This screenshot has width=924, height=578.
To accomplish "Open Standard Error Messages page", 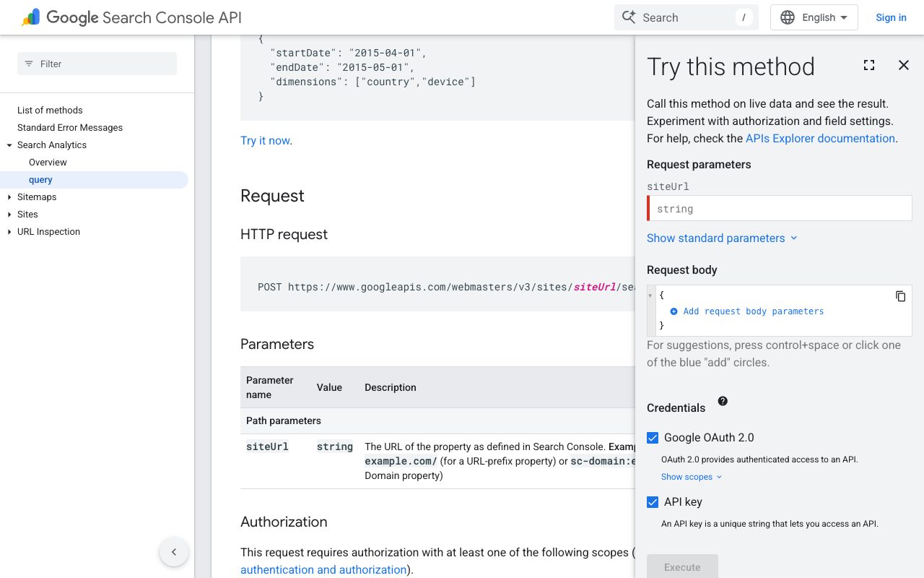I will [x=70, y=128].
